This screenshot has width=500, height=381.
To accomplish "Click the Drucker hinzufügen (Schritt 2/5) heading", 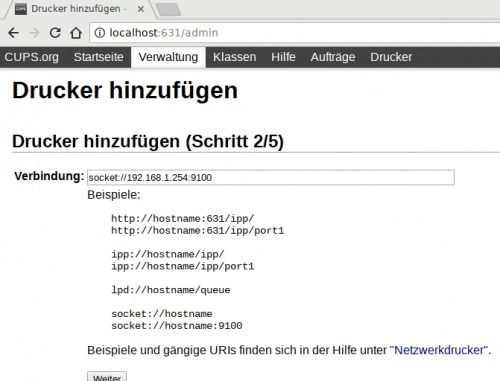I will point(148,141).
